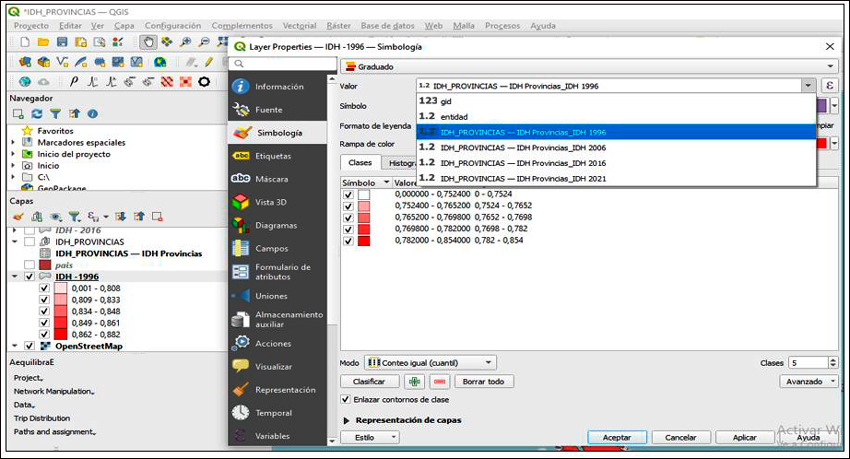The width and height of the screenshot is (850, 459).
Task: Expand the Representación de capas section
Action: coord(347,420)
